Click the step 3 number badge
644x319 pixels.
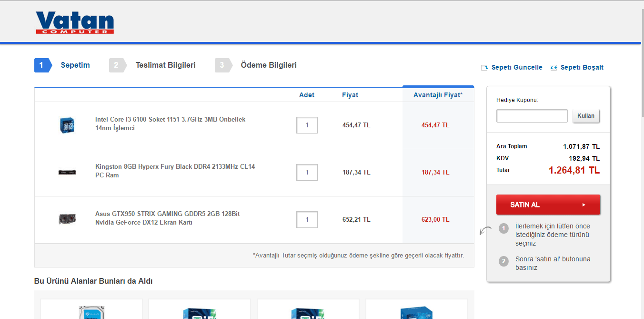(x=222, y=65)
